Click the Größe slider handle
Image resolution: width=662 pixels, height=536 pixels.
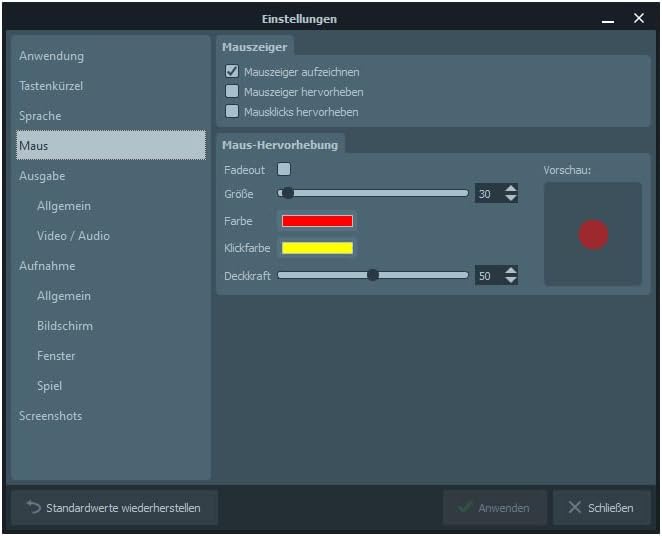pos(288,193)
